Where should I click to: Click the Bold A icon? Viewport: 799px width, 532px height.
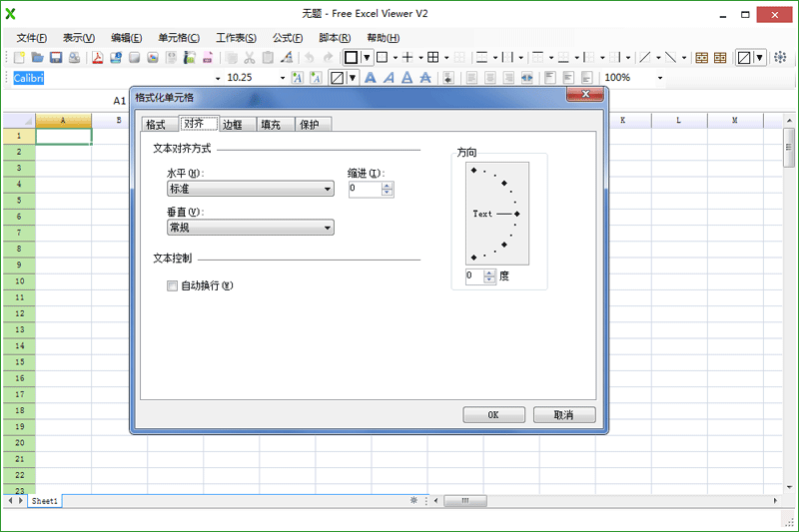click(x=371, y=78)
